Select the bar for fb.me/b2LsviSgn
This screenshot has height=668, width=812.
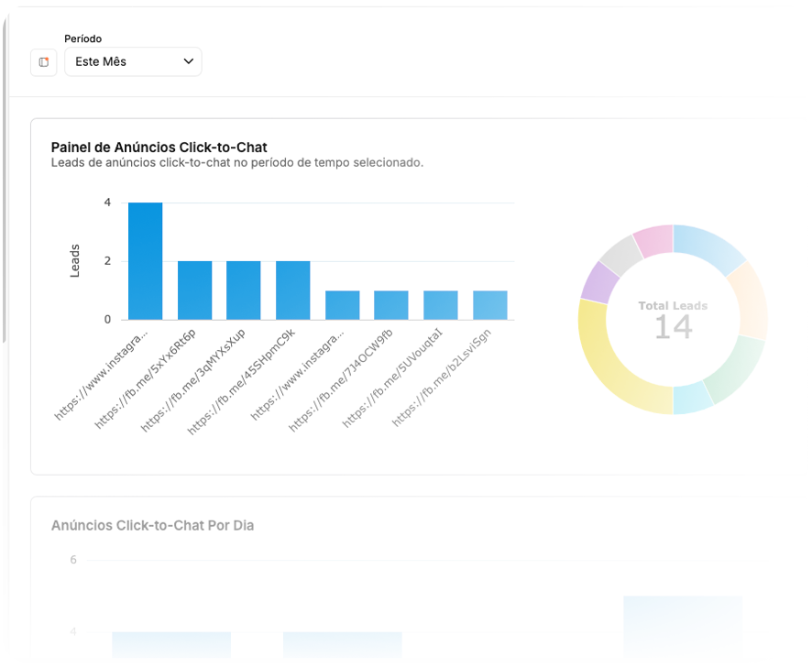coord(490,305)
